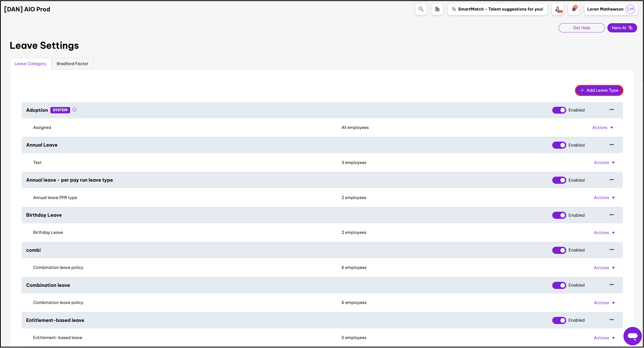Click the Get Help button
Viewport: 644px width, 348px height.
tap(581, 28)
